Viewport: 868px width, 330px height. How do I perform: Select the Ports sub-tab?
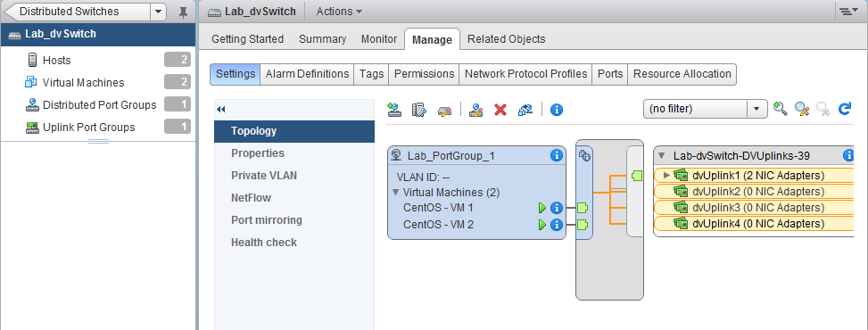[x=610, y=74]
